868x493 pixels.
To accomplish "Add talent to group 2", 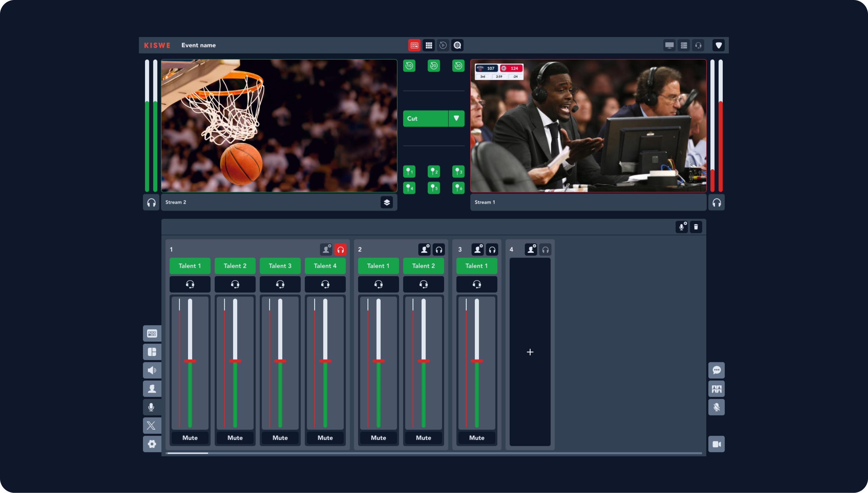I will coord(424,250).
